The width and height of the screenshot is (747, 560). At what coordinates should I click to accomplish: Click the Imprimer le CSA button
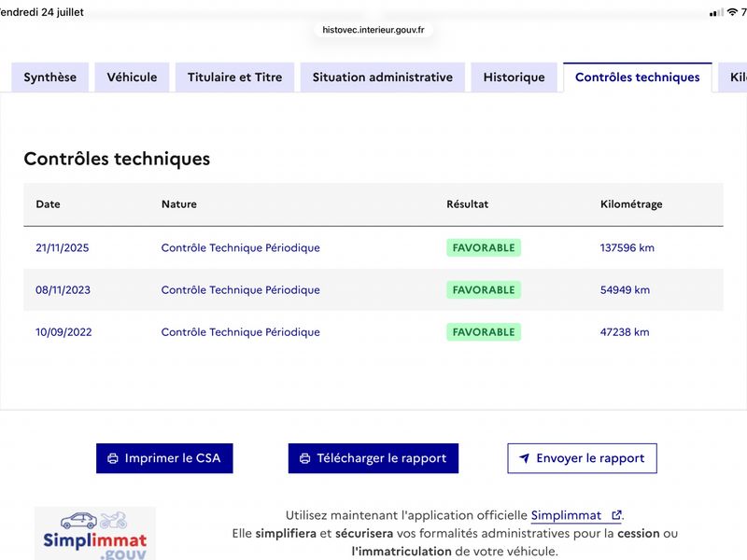pyautogui.click(x=164, y=458)
